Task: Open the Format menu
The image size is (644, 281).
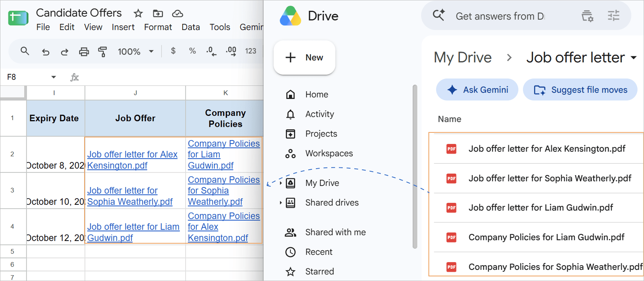Action: coord(158,27)
